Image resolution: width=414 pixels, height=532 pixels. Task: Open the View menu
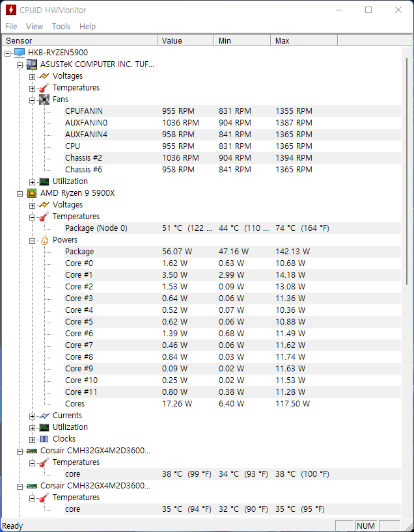34,27
